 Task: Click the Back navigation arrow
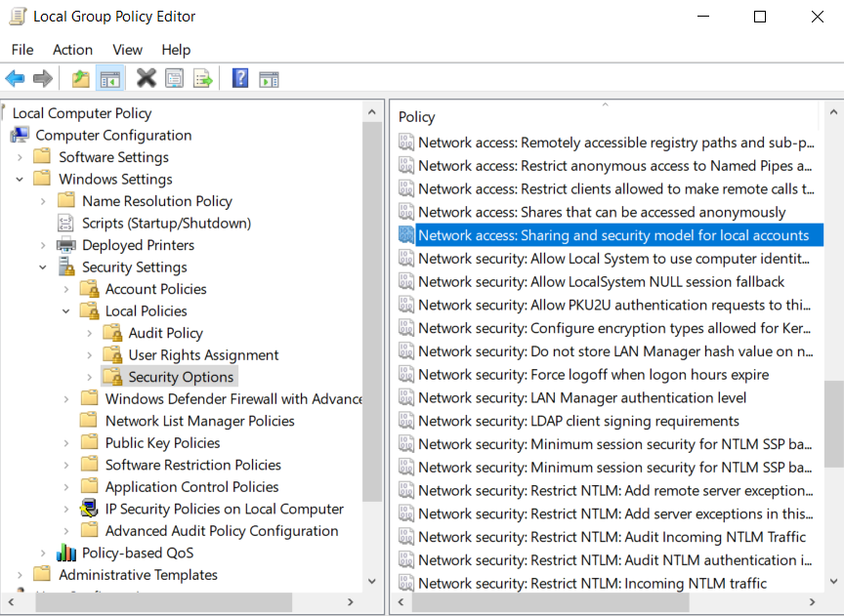(x=15, y=78)
